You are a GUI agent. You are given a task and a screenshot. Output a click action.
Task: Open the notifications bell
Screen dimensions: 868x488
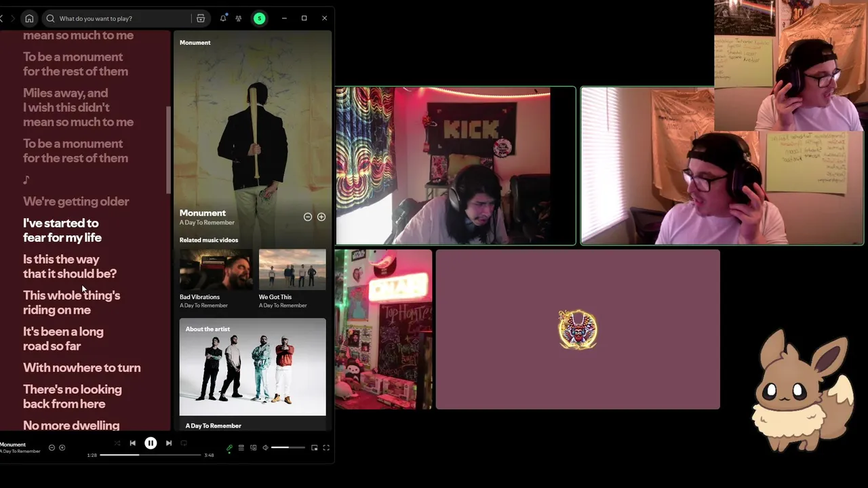pos(223,18)
